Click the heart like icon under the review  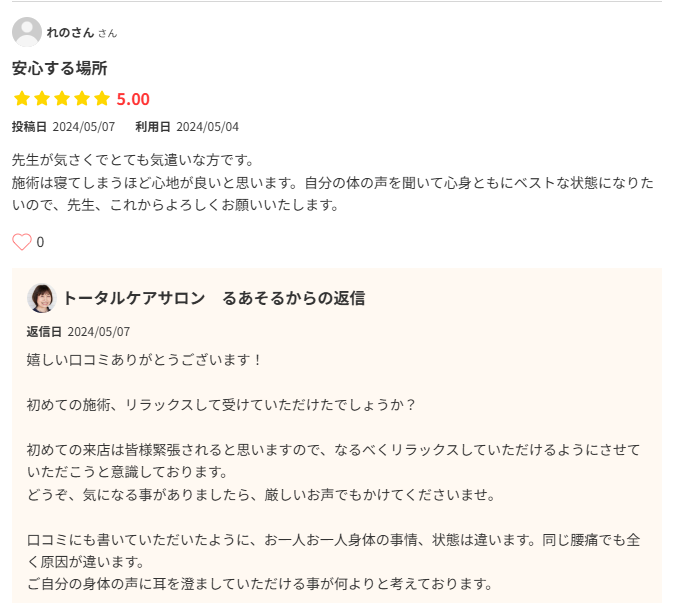tap(21, 242)
